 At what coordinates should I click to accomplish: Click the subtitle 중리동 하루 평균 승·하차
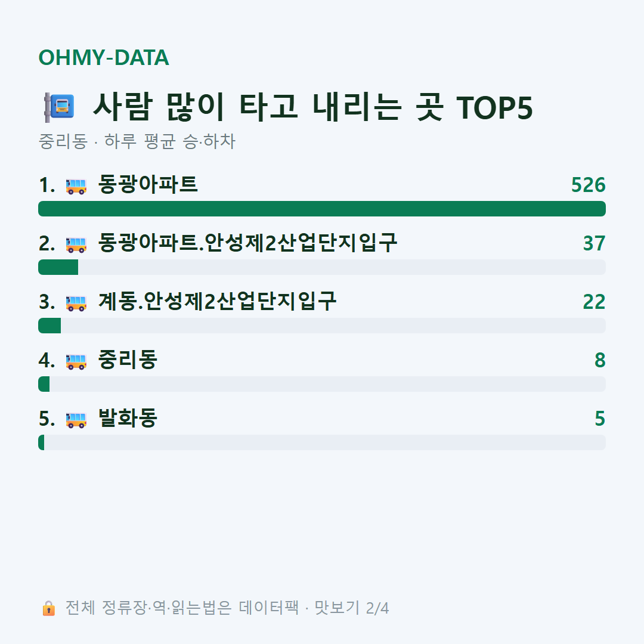137,141
